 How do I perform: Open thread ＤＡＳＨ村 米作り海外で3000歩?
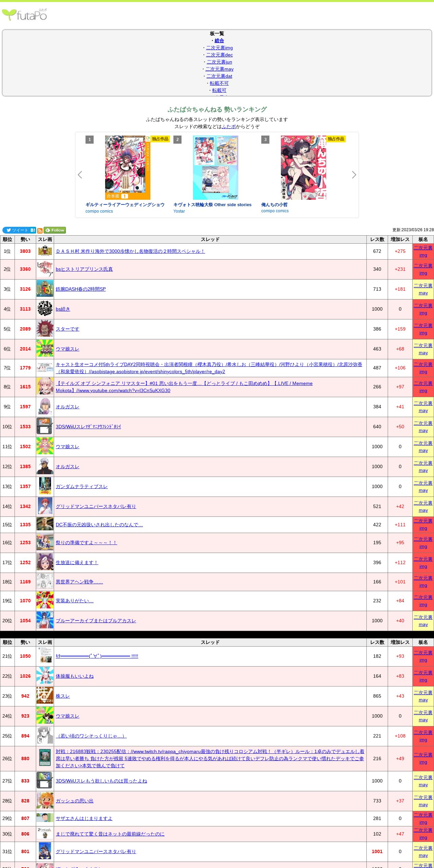pos(130,251)
